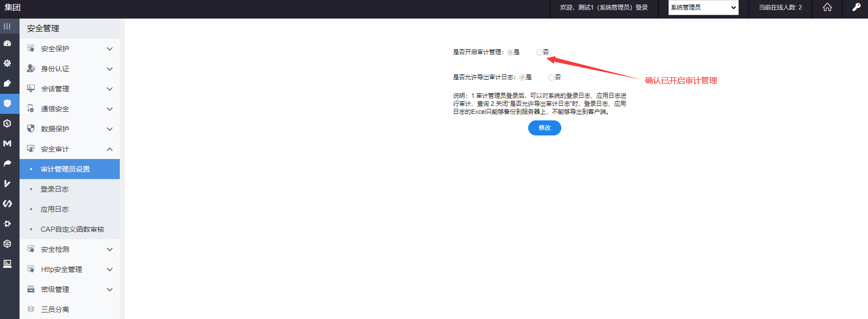Open the double-slash code icon in the left rail
Image resolution: width=868 pixels, height=319 pixels.
point(7,204)
